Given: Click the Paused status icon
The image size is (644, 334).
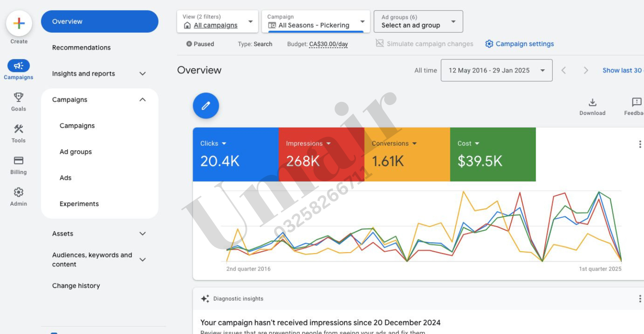Looking at the screenshot, I should 189,44.
